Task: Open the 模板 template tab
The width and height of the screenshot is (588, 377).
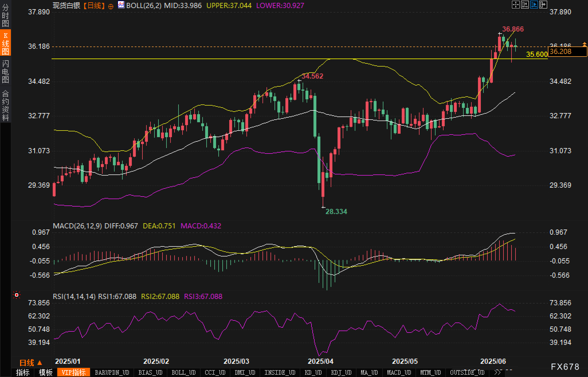Action: pos(46,372)
